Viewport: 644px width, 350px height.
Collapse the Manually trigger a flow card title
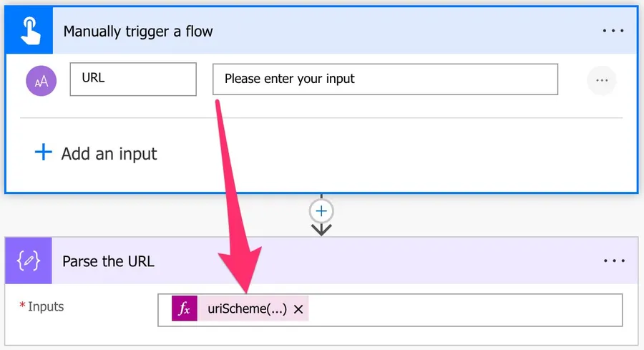138,31
